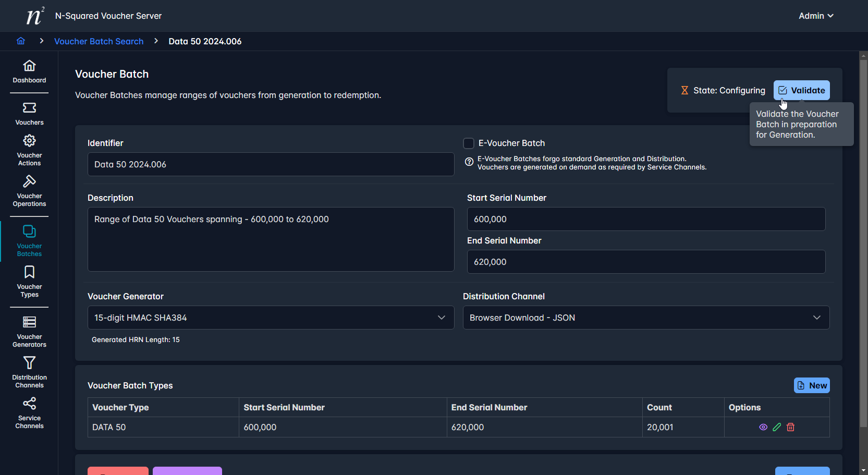Select Voucher Batches sidebar item
868x475 pixels.
tap(29, 241)
